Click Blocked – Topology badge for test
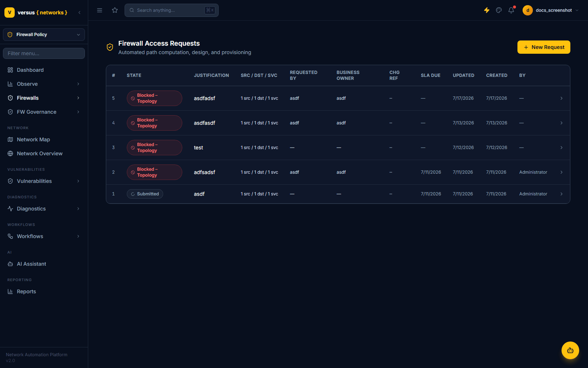The image size is (588, 368). [154, 148]
